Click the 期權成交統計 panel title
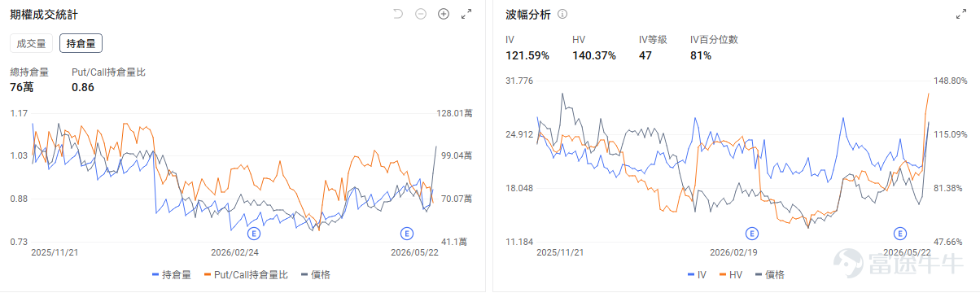Screen dimensions: 980x293 pos(44,15)
